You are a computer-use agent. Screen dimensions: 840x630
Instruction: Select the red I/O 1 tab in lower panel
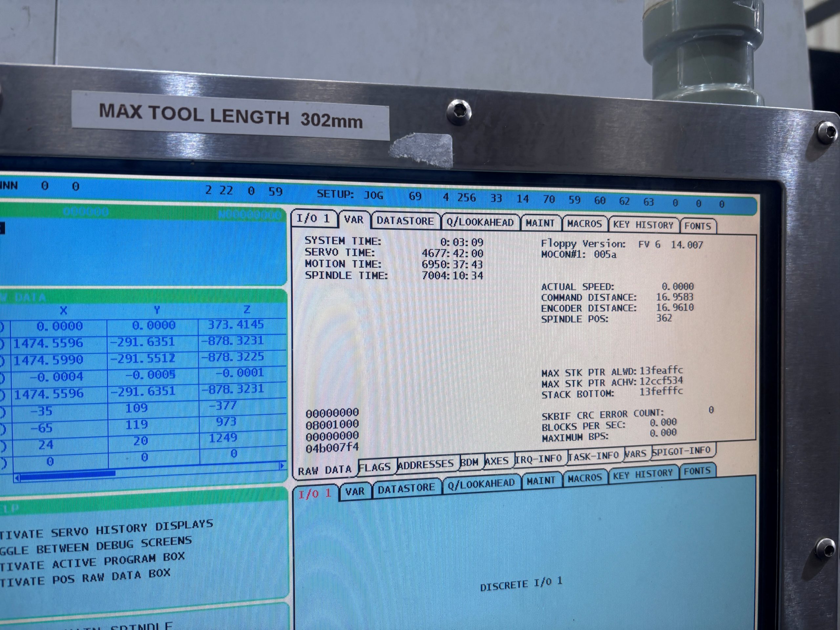(315, 494)
